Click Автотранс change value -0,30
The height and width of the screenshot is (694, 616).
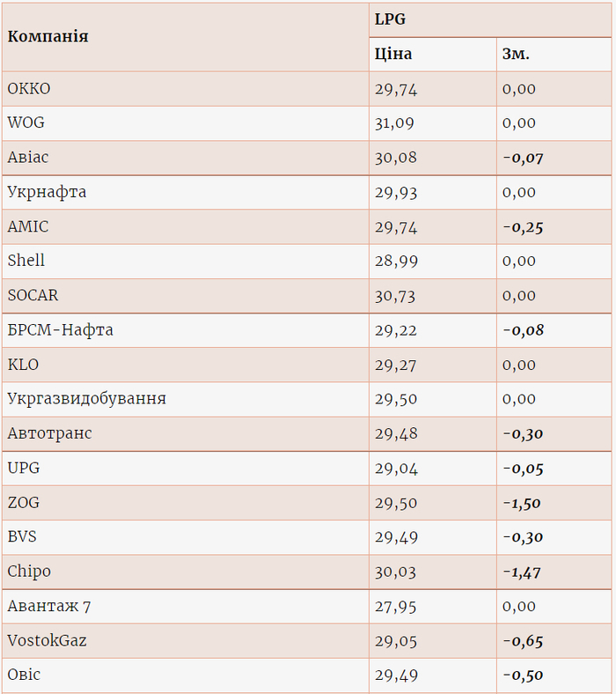tap(523, 433)
